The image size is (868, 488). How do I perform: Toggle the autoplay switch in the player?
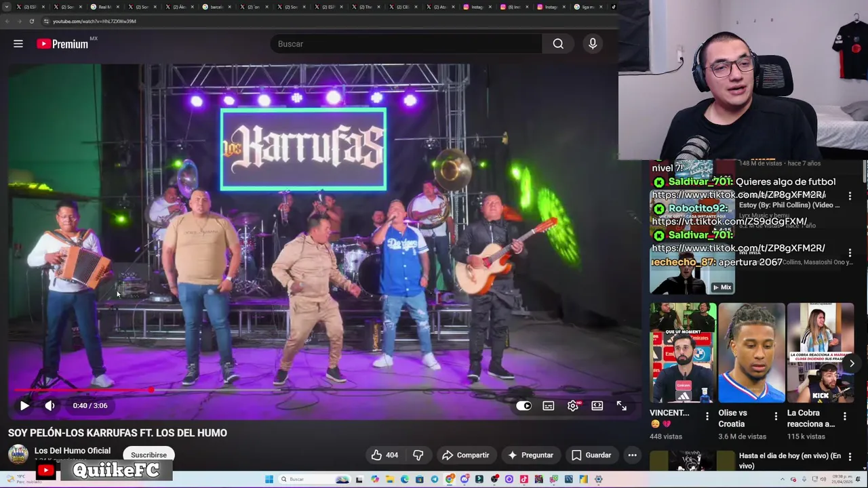[524, 405]
